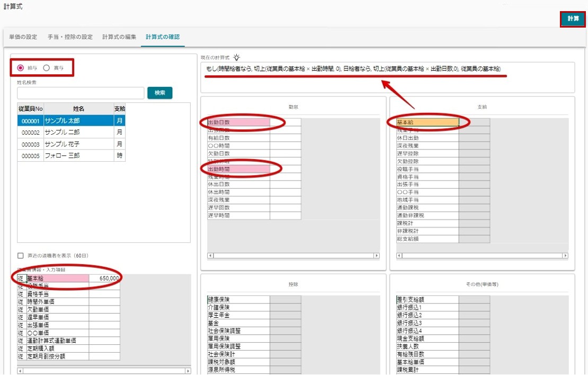588x375 pixels.
Task: Click 介護保険 in the 控除 list
Action: pos(238,308)
